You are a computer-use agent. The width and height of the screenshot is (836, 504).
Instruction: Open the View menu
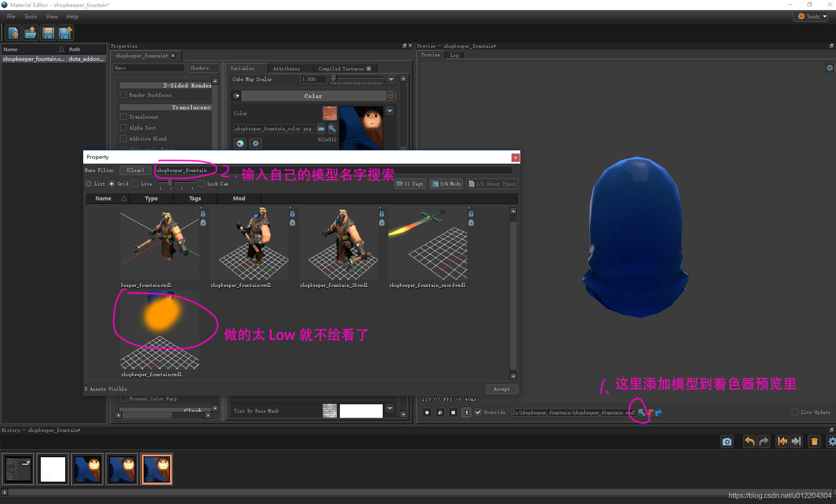point(52,16)
